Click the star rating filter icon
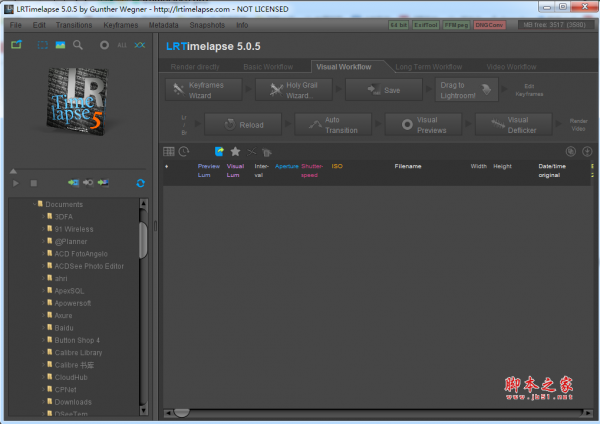The height and width of the screenshot is (424, 600). (235, 151)
